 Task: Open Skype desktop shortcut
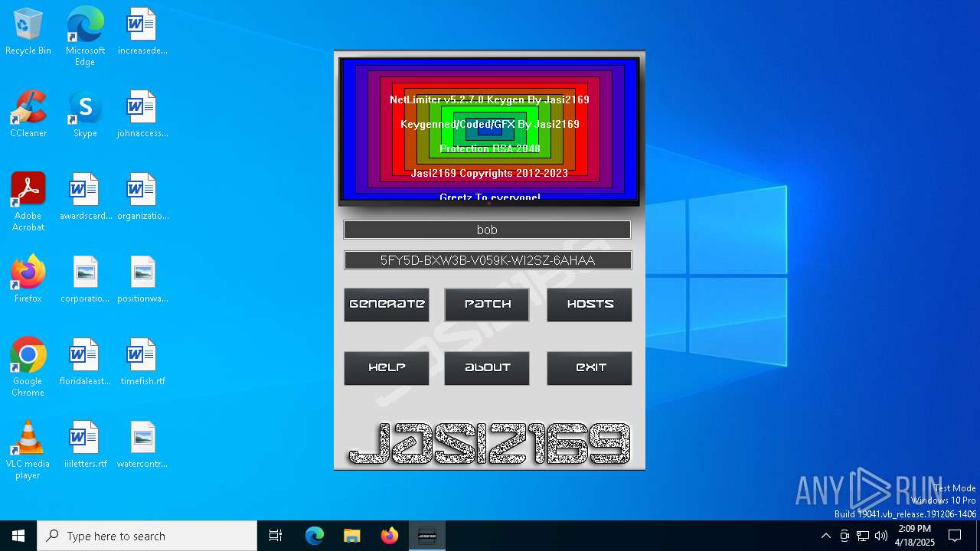85,115
